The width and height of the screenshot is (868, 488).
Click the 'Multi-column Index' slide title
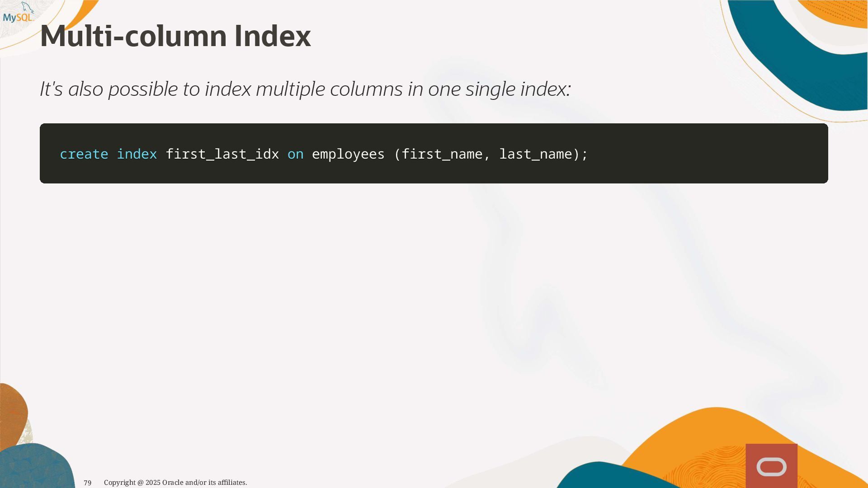[x=175, y=36]
